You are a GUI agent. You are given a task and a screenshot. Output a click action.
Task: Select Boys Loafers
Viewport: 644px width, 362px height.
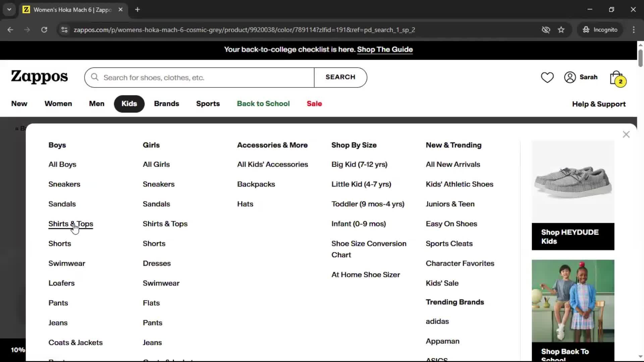pos(61,283)
